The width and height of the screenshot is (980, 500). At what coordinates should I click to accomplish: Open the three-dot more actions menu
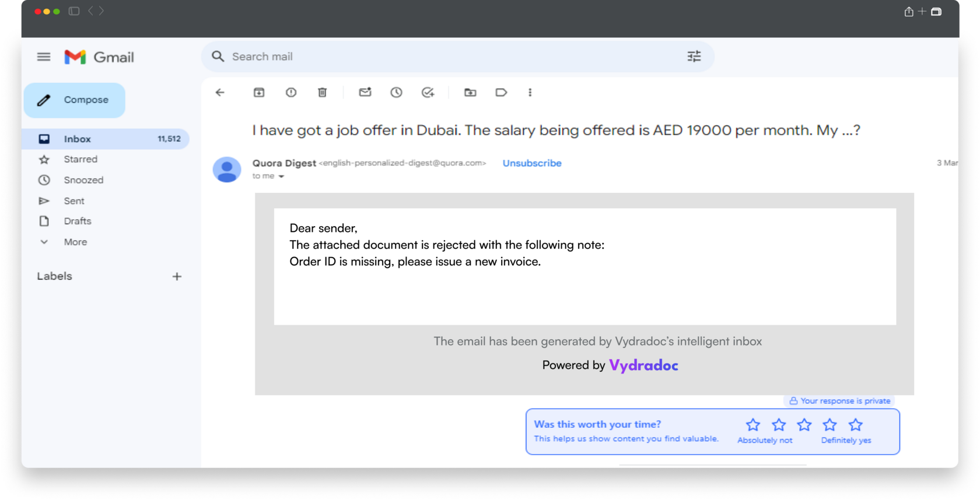pyautogui.click(x=530, y=93)
